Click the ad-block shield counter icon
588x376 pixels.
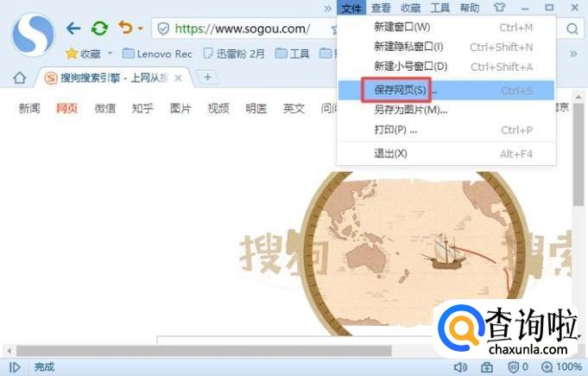[x=517, y=366]
